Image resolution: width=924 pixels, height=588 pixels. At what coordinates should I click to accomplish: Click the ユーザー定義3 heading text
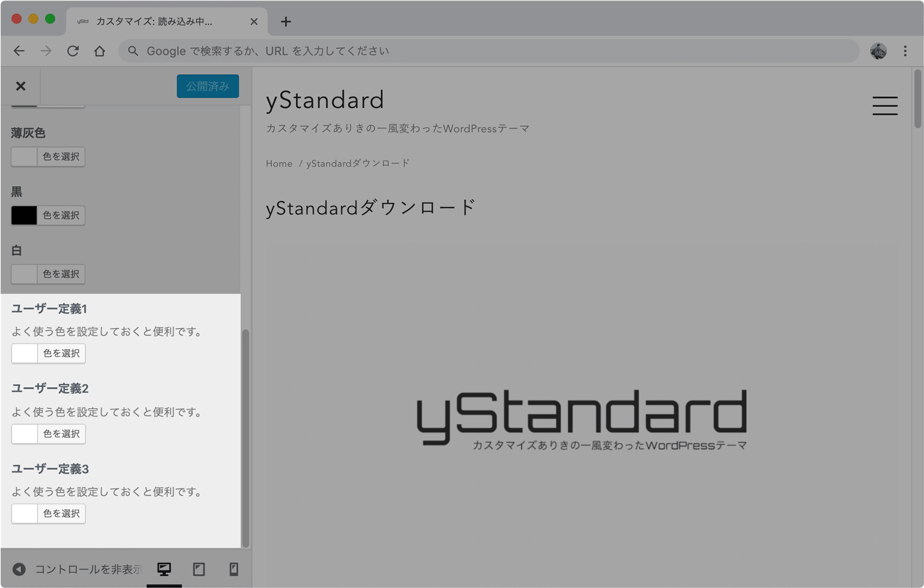pos(50,469)
